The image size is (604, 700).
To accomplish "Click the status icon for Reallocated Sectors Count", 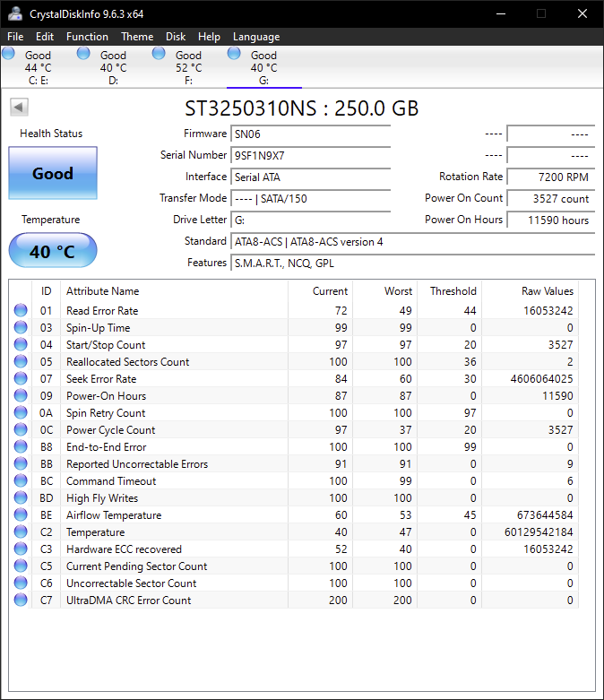I will (21, 361).
